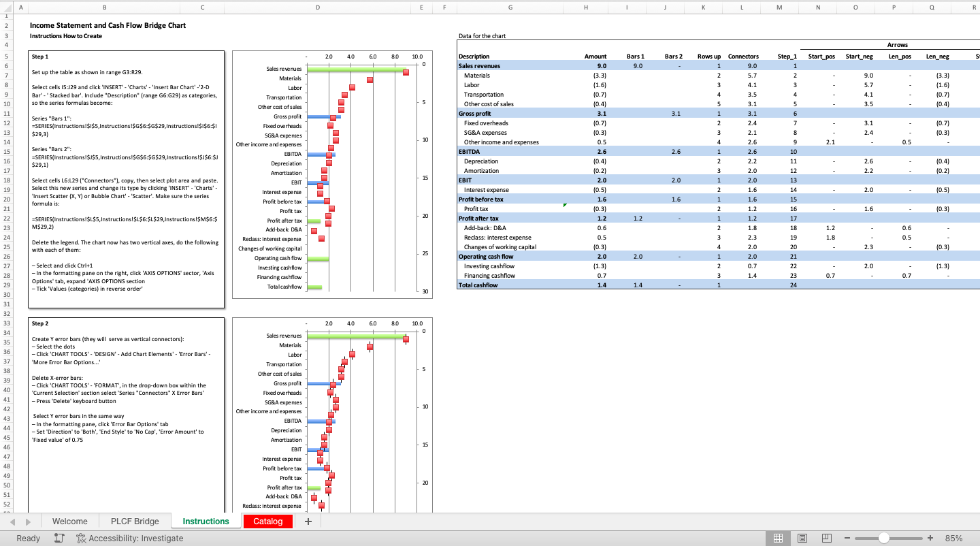Open the PLCF Bridge sheet tab
The width and height of the screenshot is (980, 546).
pos(135,521)
